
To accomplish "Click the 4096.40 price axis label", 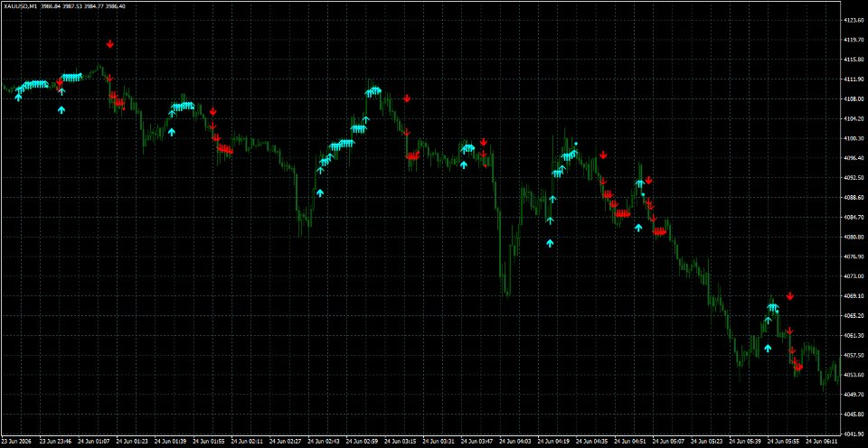I will (854, 158).
